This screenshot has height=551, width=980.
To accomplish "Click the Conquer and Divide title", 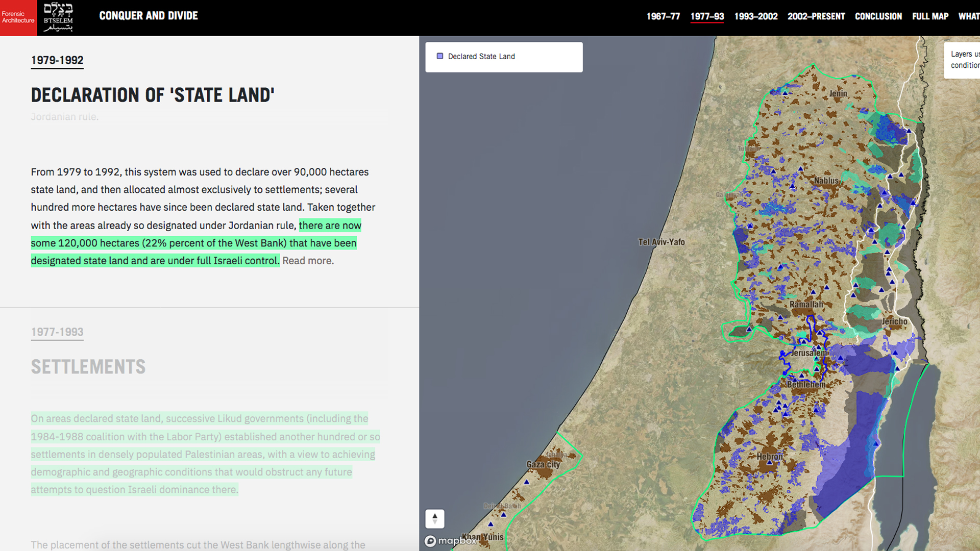I will coord(149,16).
